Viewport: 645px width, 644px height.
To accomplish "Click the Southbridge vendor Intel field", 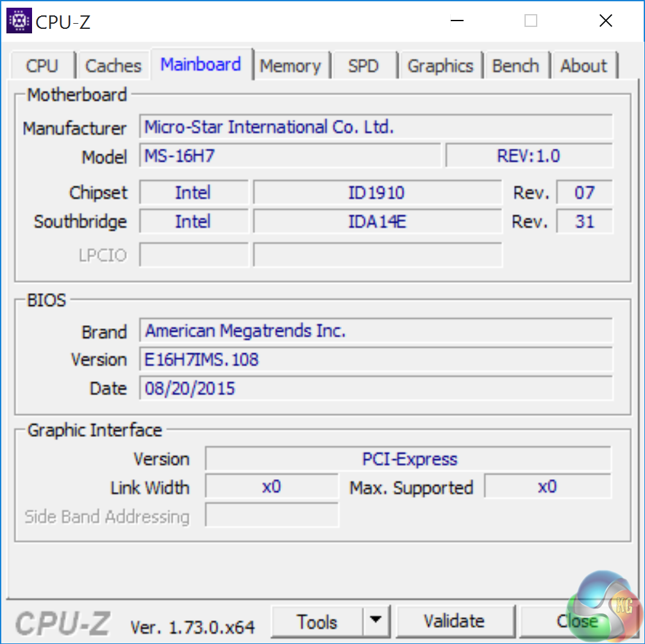I will coord(194,221).
